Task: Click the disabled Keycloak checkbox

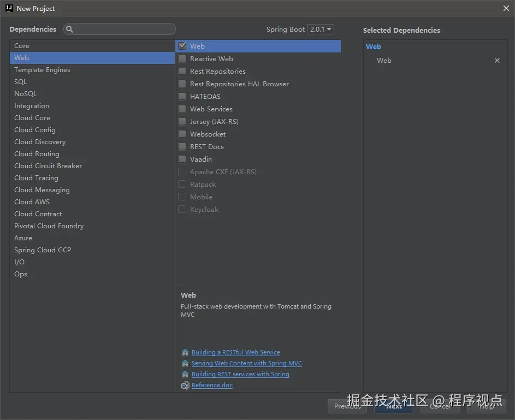Action: [182, 210]
